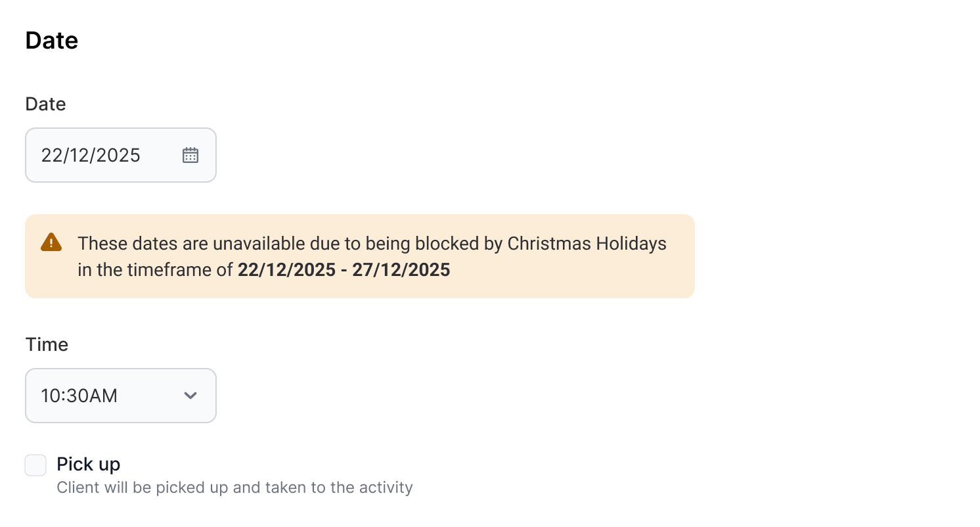
Task: Click the orange warning triangle icon
Action: tap(51, 242)
